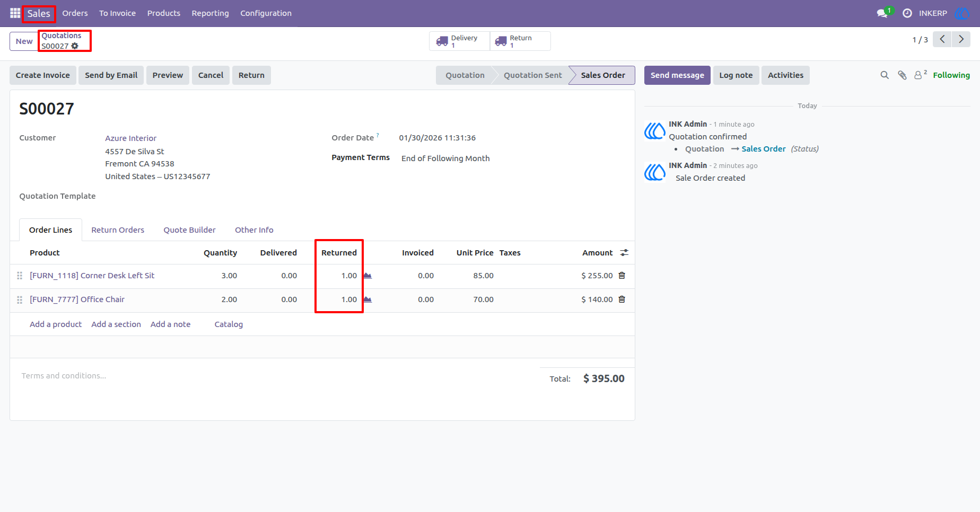Open the Delivery truck smart button
Screen dimensions: 980x512
click(459, 41)
